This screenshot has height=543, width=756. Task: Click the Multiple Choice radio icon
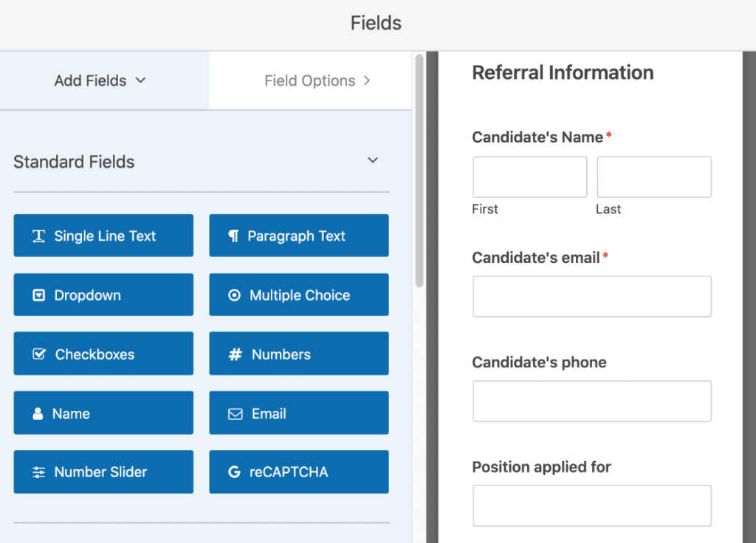(x=235, y=296)
